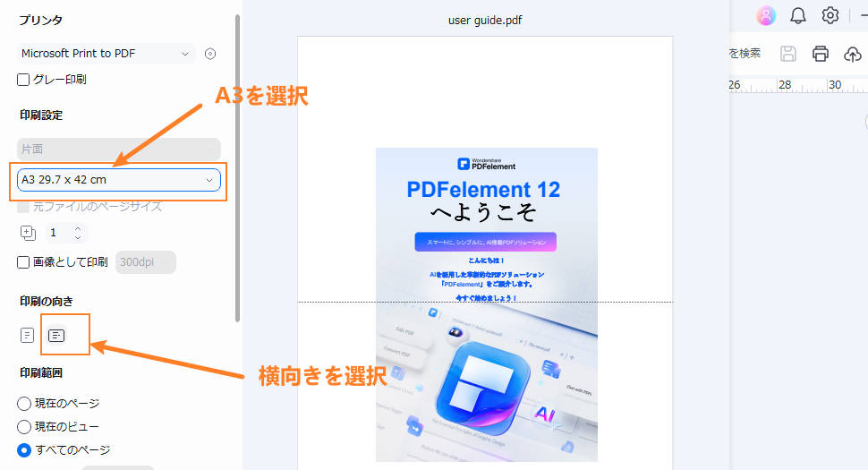Open notifications bell icon
The image size is (868, 470).
[x=797, y=15]
